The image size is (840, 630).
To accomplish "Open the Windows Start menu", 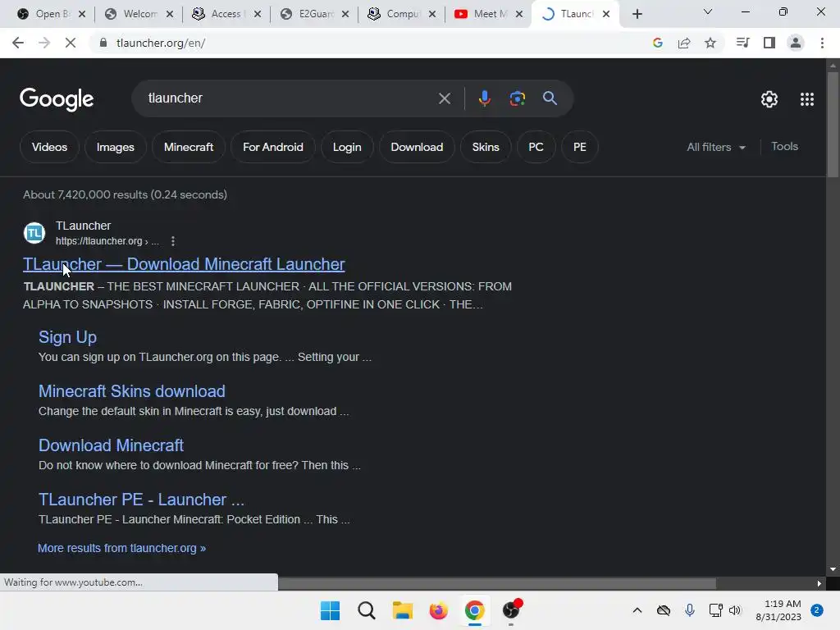I will 330,610.
